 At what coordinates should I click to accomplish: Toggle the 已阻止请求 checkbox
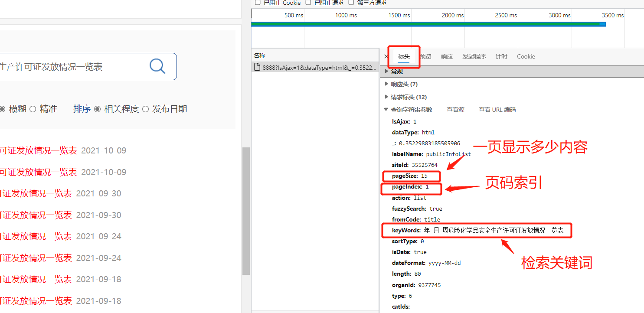tap(308, 3)
